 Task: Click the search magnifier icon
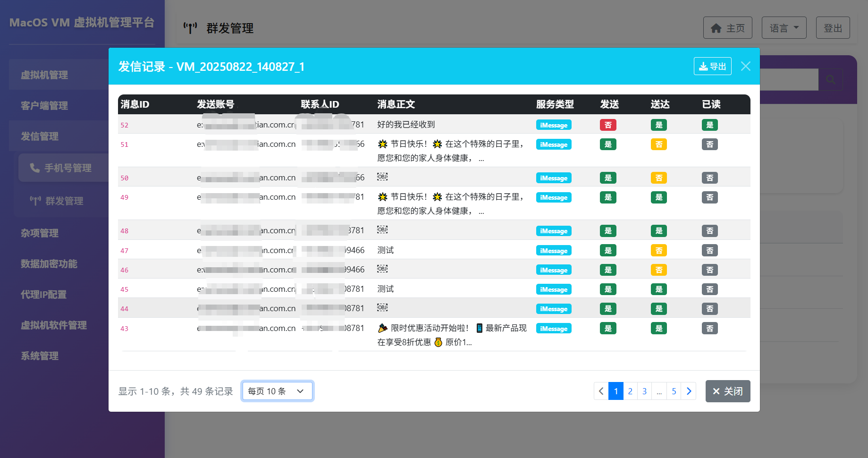[830, 80]
